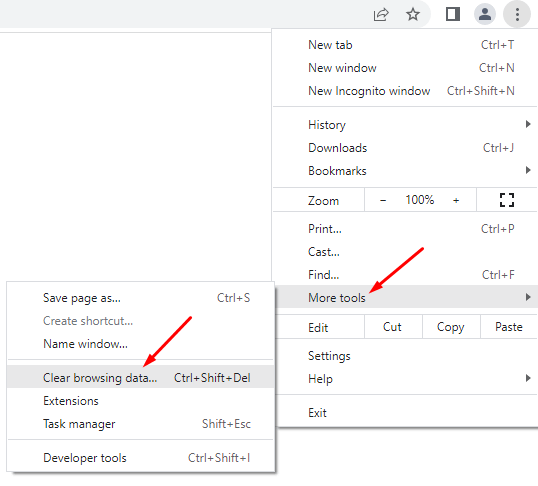The width and height of the screenshot is (538, 486).
Task: Bookmark this tab with the star icon
Action: click(413, 14)
